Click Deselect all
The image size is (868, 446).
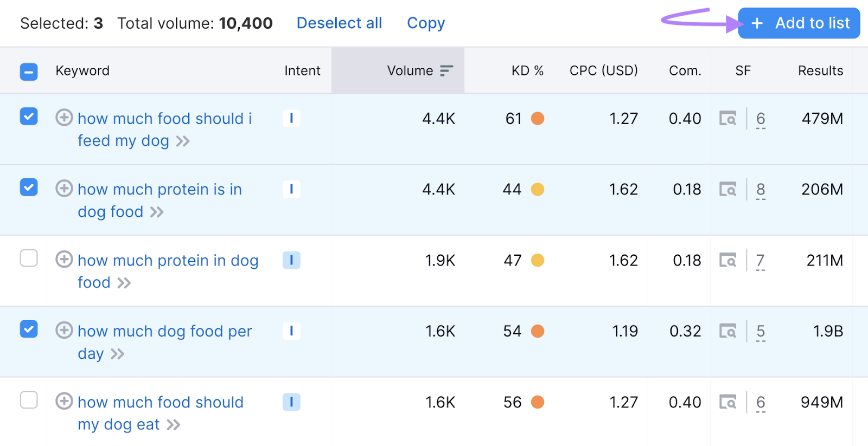click(339, 23)
